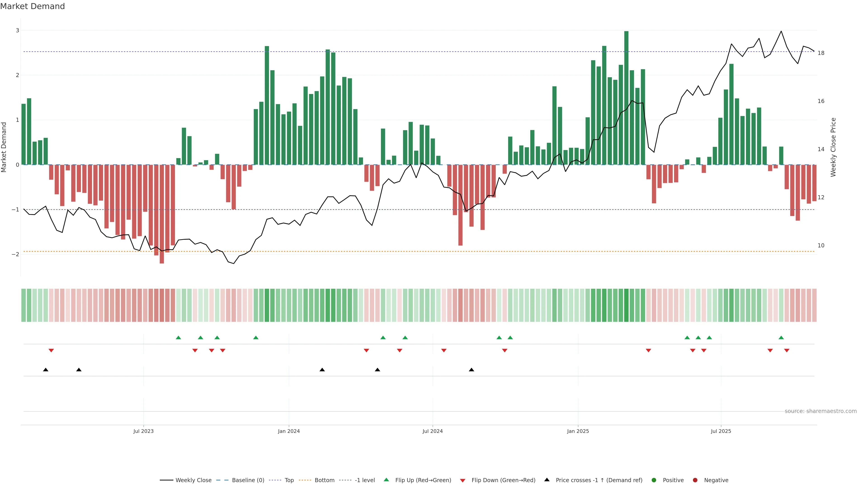Screen dimensions: 868x488
Task: Click the green Flip Up legend triangle
Action: [387, 480]
